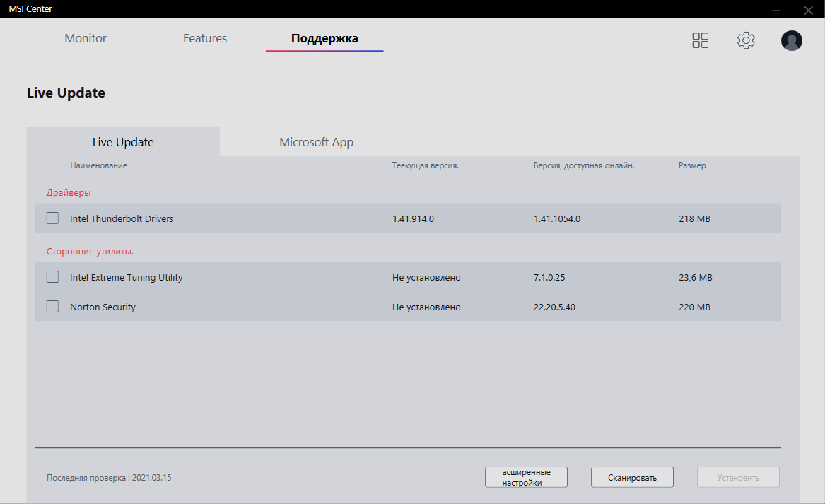Click Не установлено for Norton Security
The width and height of the screenshot is (825, 504).
[426, 307]
